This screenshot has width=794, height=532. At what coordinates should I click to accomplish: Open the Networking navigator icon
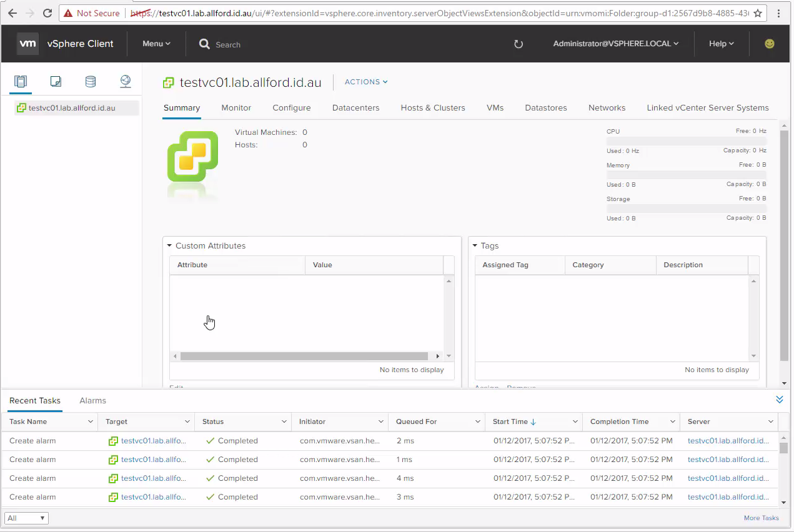click(x=126, y=81)
